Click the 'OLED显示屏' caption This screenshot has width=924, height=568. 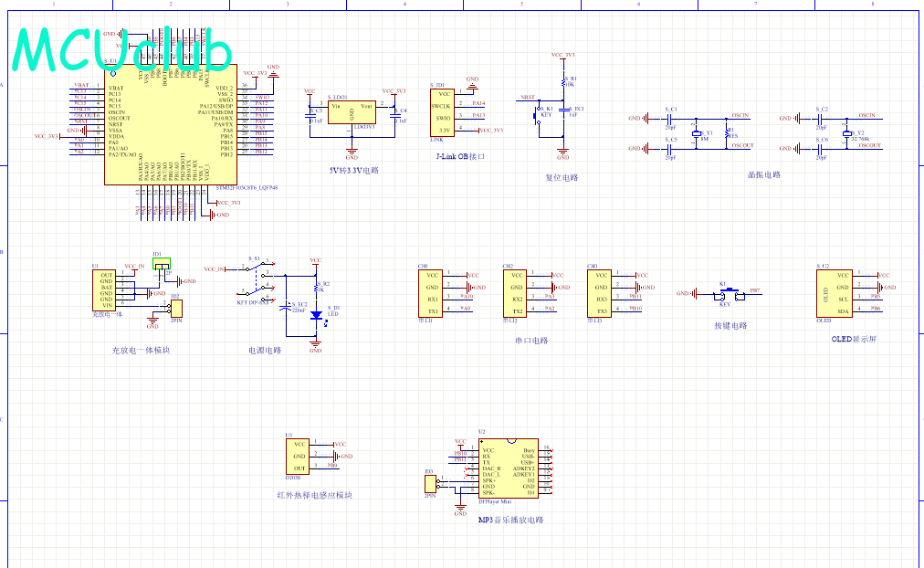[x=854, y=340]
